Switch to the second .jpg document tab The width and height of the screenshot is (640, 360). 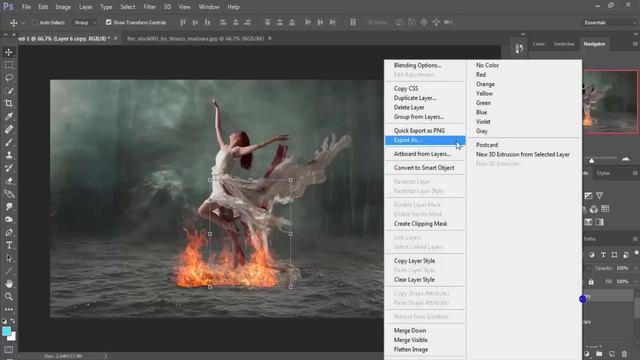click(x=195, y=38)
